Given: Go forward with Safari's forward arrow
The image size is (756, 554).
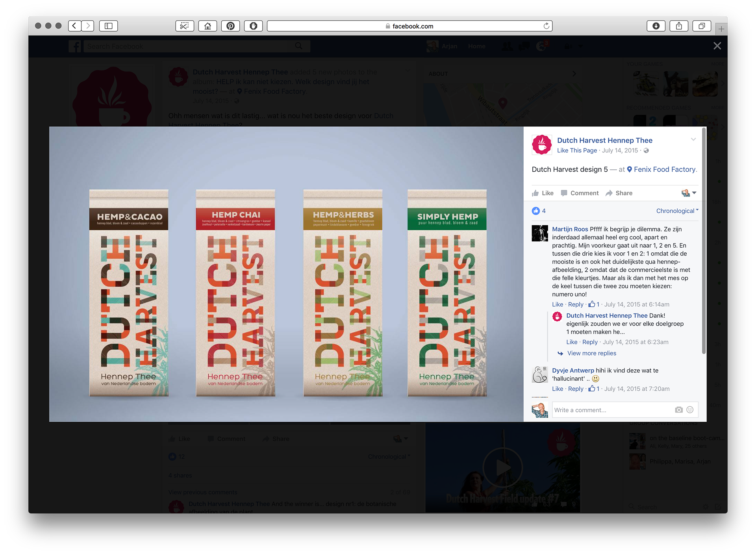Looking at the screenshot, I should click(x=88, y=26).
